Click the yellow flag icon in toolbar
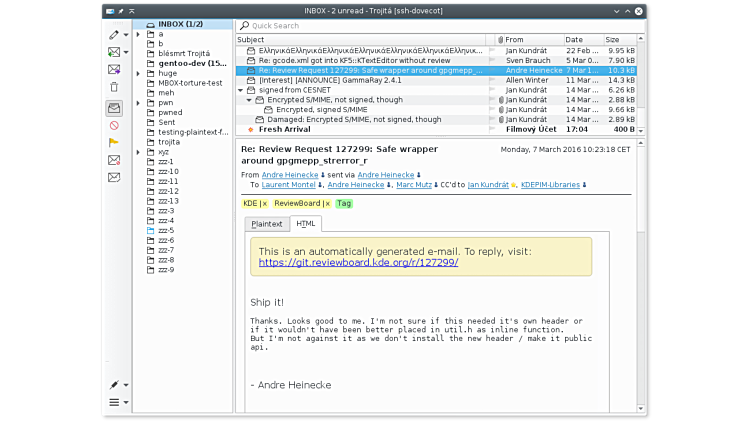The height and width of the screenshot is (423, 752). pos(114,142)
